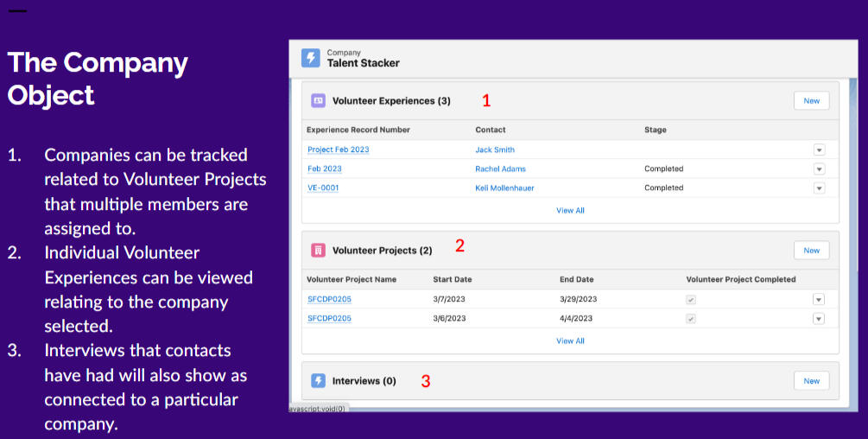
Task: Open actions dropdown for project starting 3/7/2023
Action: [x=819, y=299]
